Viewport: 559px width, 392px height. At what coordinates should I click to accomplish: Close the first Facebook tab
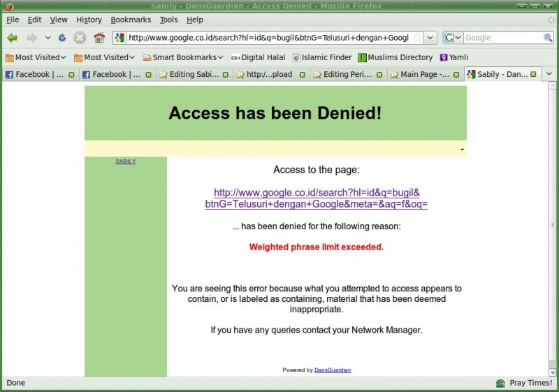(72, 75)
